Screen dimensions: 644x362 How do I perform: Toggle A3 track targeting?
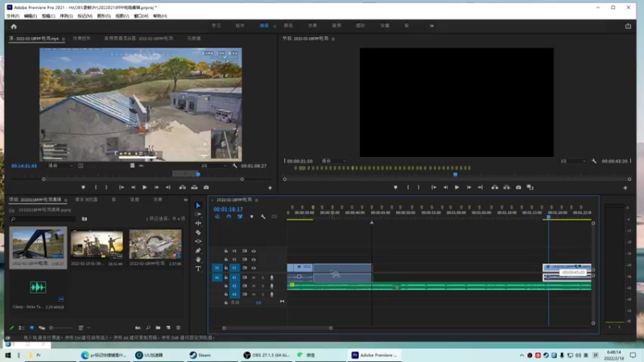[234, 294]
